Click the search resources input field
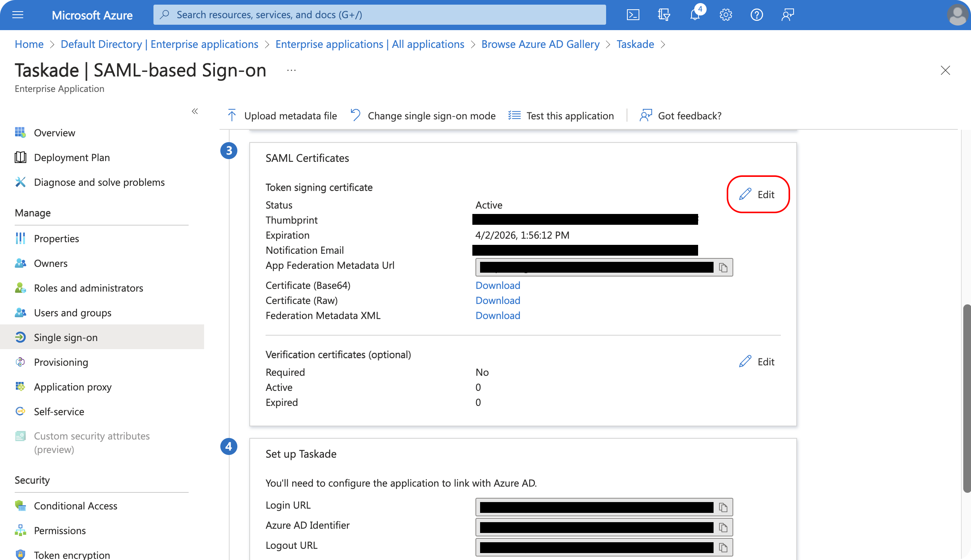Viewport: 971px width, 560px height. [x=379, y=15]
